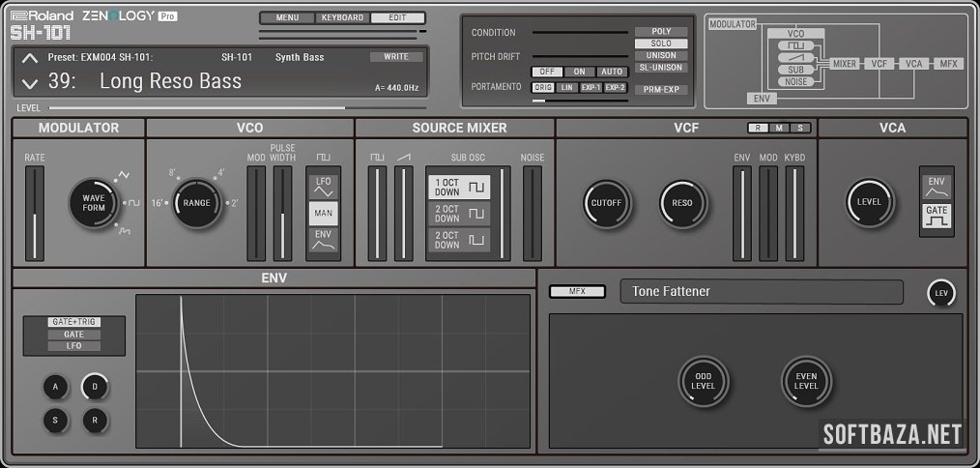
Task: Click the Write button
Action: pyautogui.click(x=396, y=57)
